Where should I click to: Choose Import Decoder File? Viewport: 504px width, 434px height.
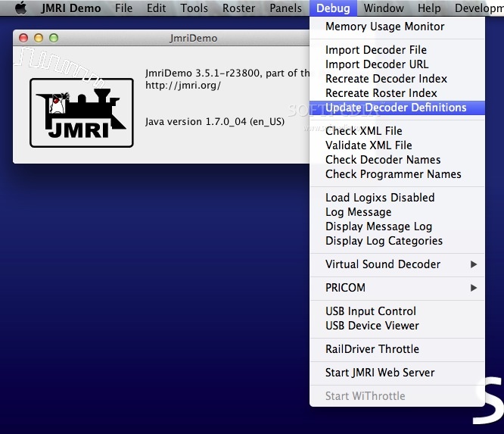(397, 50)
